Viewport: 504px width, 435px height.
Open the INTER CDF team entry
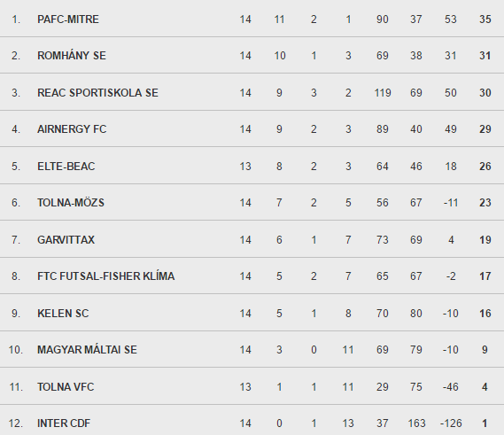pyautogui.click(x=64, y=423)
